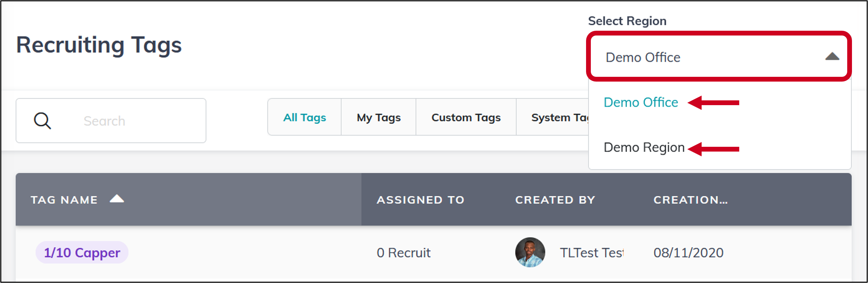Click the Assigned To column header
Image resolution: width=868 pixels, height=283 pixels.
[x=420, y=199]
